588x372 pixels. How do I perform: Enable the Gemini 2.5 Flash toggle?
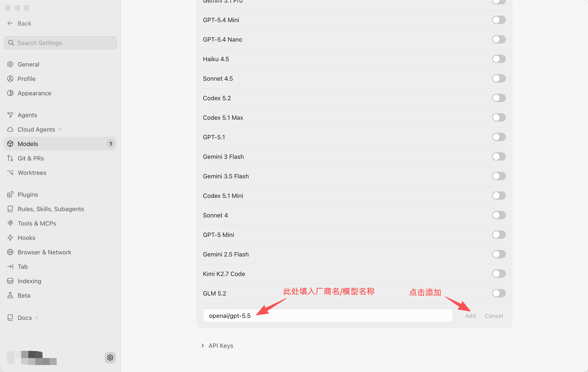(499, 254)
